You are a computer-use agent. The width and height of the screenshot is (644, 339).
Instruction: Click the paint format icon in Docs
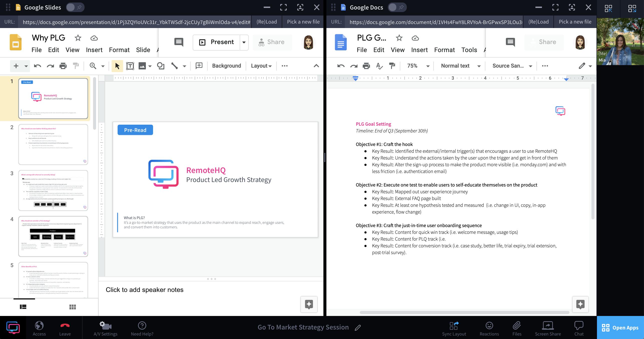pos(392,66)
